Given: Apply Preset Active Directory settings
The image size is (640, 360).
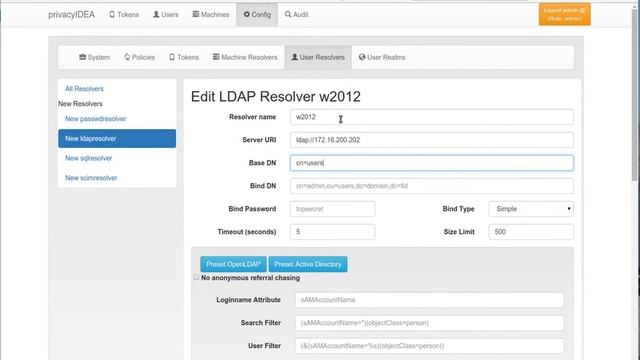Looking at the screenshot, I should pyautogui.click(x=308, y=264).
